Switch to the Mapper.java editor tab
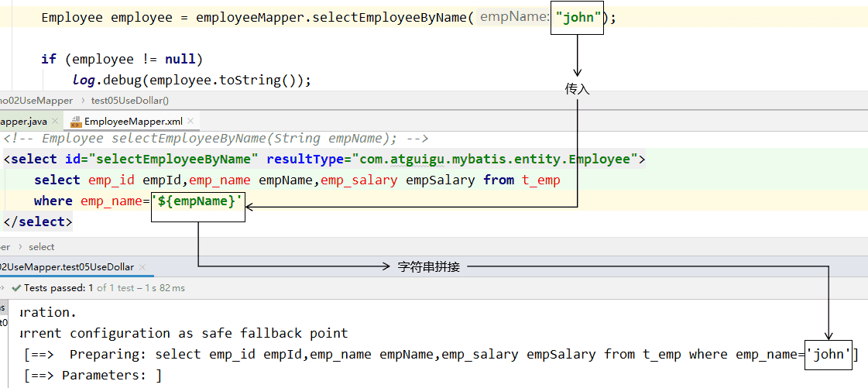 23,122
